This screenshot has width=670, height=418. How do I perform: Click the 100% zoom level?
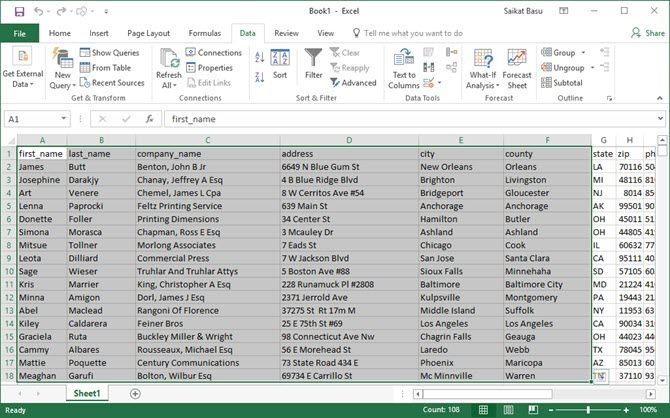coord(648,410)
